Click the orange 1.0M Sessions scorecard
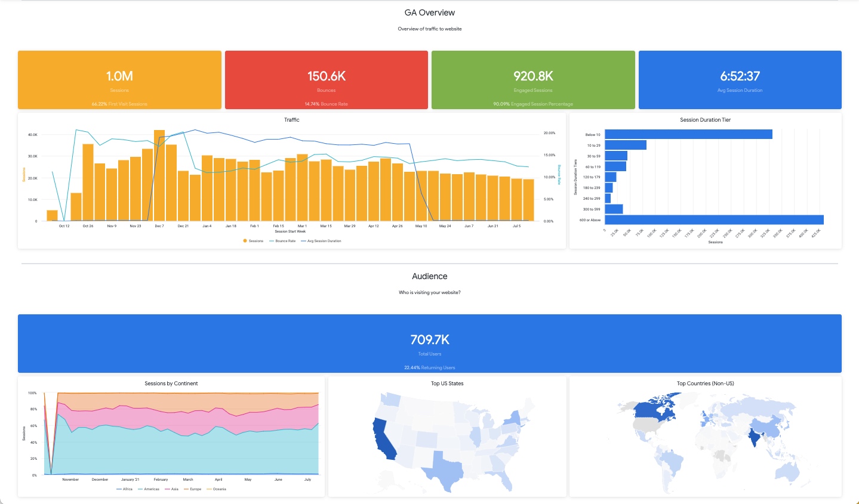This screenshot has height=504, width=859. 119,80
